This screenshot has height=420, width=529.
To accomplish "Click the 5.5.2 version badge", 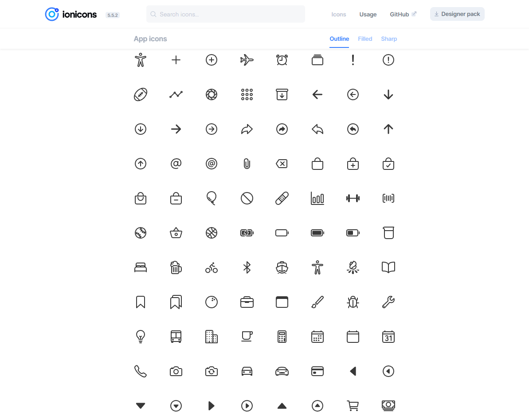I will click(112, 15).
